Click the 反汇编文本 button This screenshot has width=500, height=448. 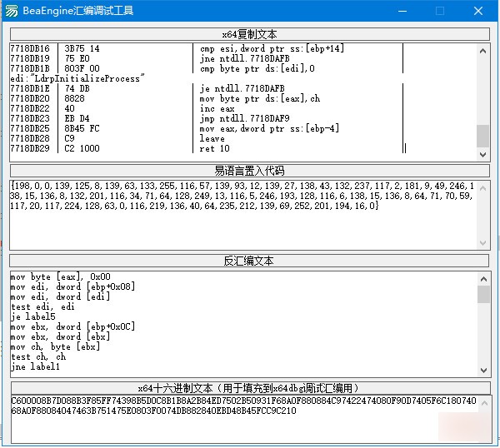point(249,261)
